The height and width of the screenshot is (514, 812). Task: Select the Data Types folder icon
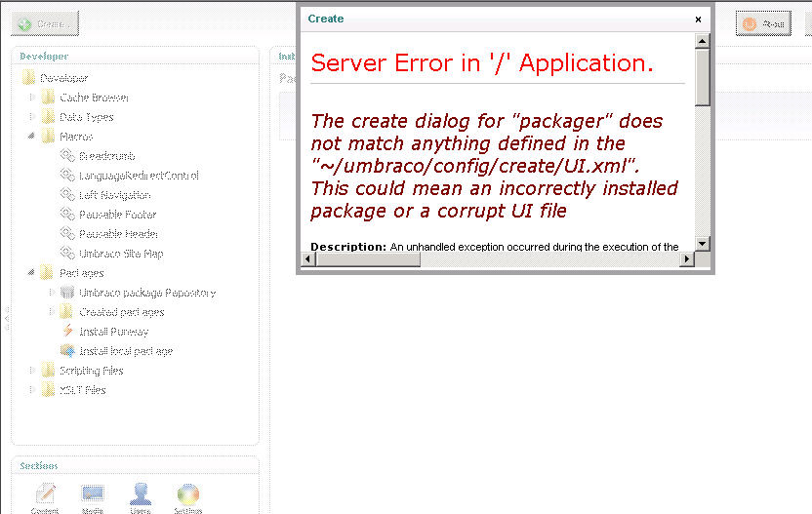coord(48,117)
